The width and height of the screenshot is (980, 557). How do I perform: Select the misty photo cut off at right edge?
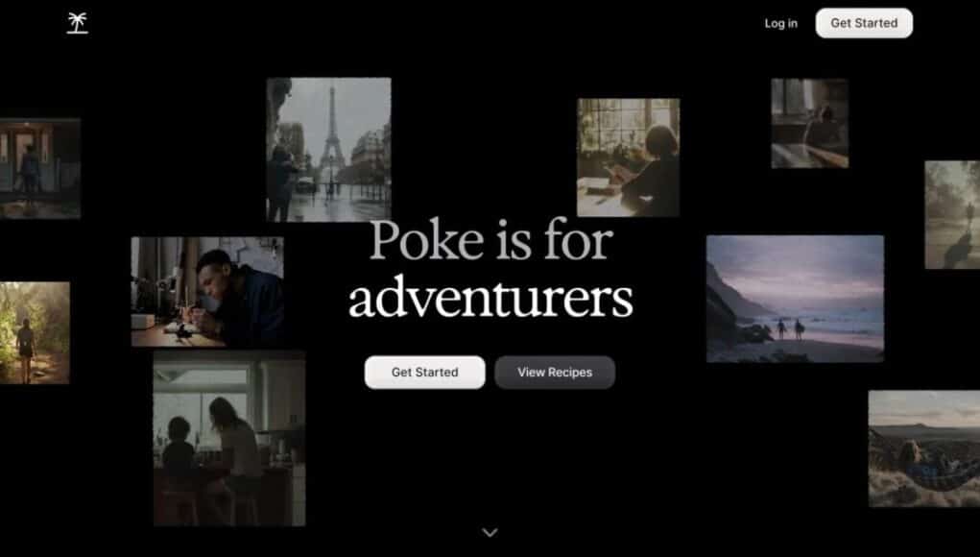pyautogui.click(x=952, y=214)
